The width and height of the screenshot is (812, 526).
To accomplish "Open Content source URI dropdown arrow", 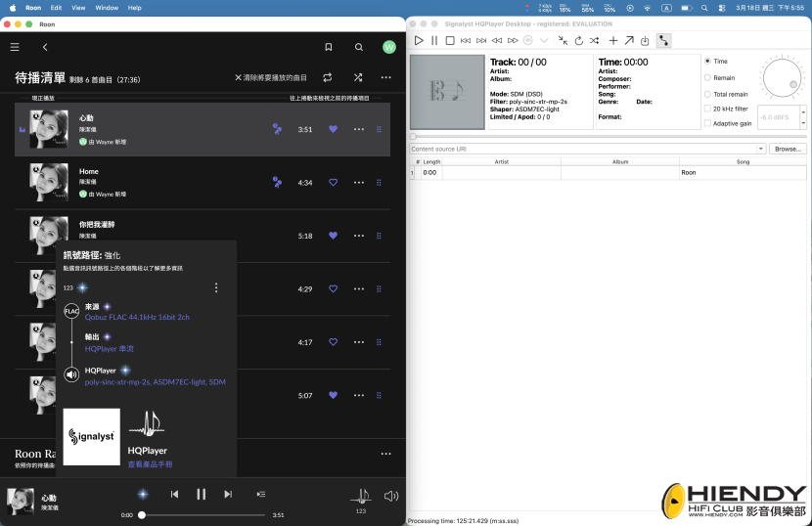I will [761, 149].
